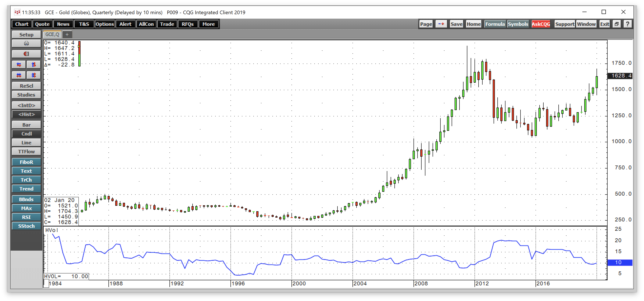Image resolution: width=644 pixels, height=301 pixels.
Task: Open the Quote window button
Action: tap(42, 24)
